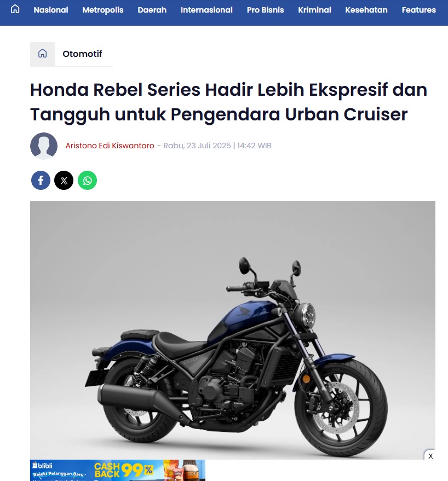The width and height of the screenshot is (448, 481).
Task: Click the breadcrumb home icon
Action: click(x=42, y=54)
